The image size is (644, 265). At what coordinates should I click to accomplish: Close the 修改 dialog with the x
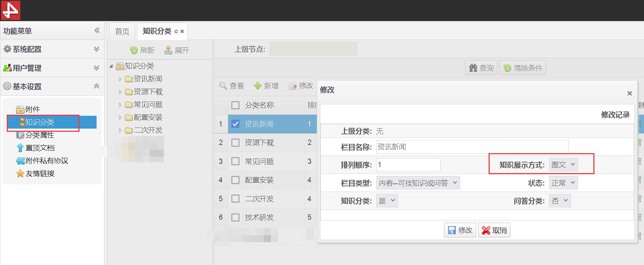click(x=630, y=93)
